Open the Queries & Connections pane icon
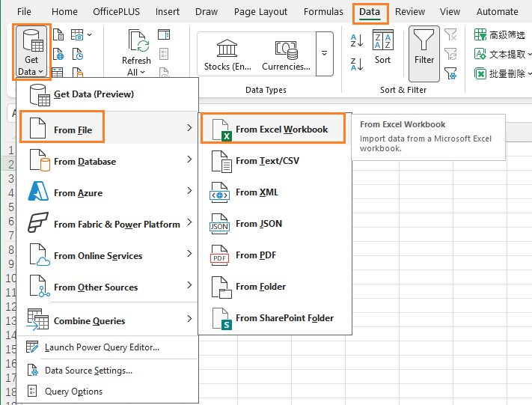The image size is (532, 405). 164,34
